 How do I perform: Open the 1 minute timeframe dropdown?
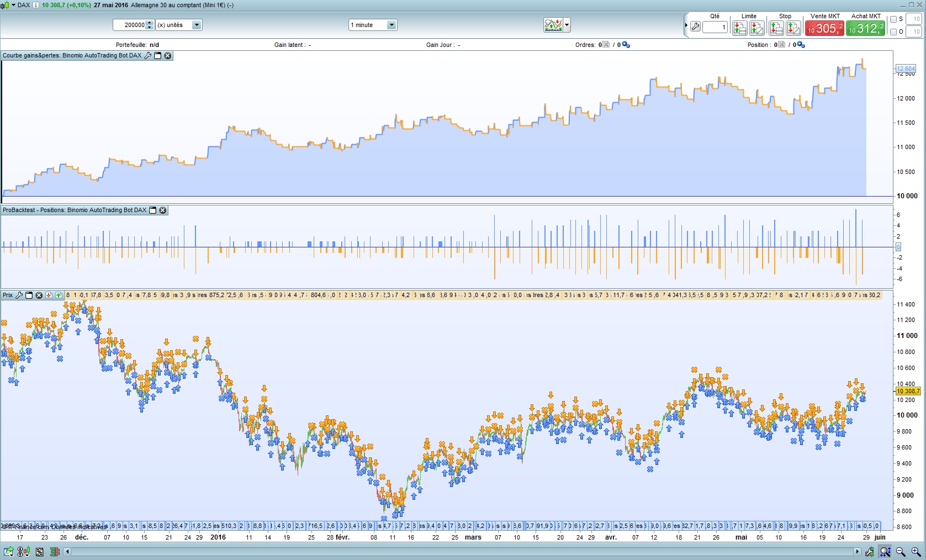(x=391, y=25)
